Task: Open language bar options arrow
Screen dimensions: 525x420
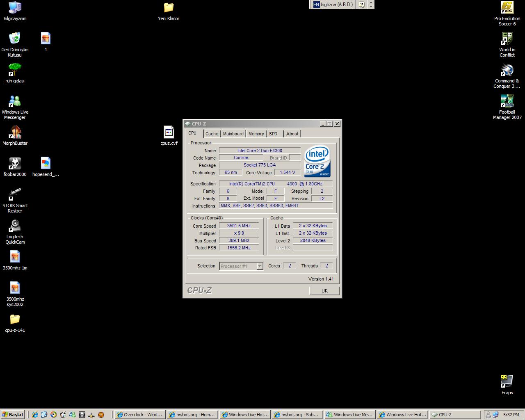Action: (x=371, y=5)
